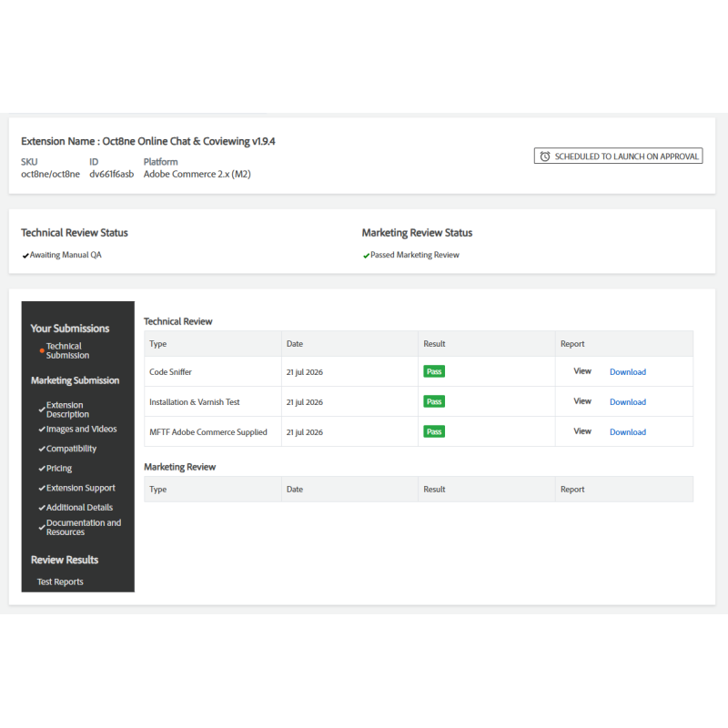Screen dimensions: 728x728
Task: Click the checkmark beside Extension Description
Action: (x=42, y=409)
